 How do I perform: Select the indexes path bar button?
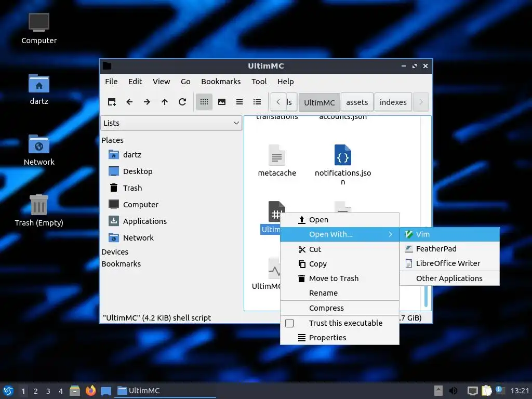click(x=393, y=102)
